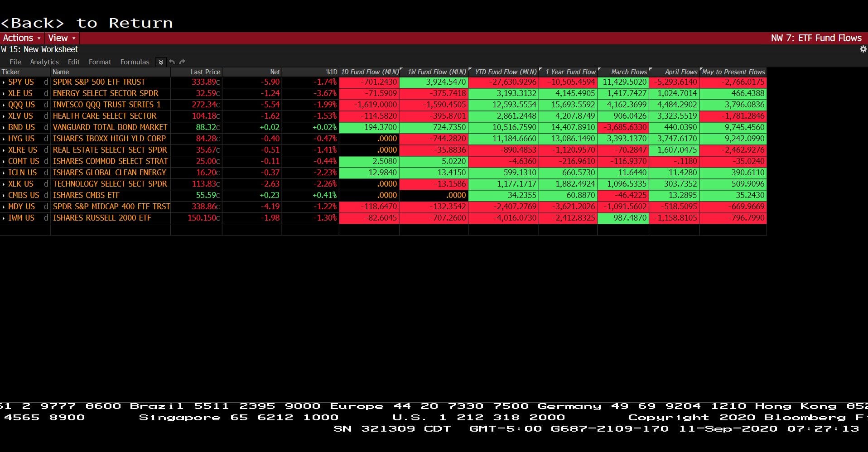Expand the XLE US row arrow
This screenshot has height=452, width=868.
coord(4,93)
